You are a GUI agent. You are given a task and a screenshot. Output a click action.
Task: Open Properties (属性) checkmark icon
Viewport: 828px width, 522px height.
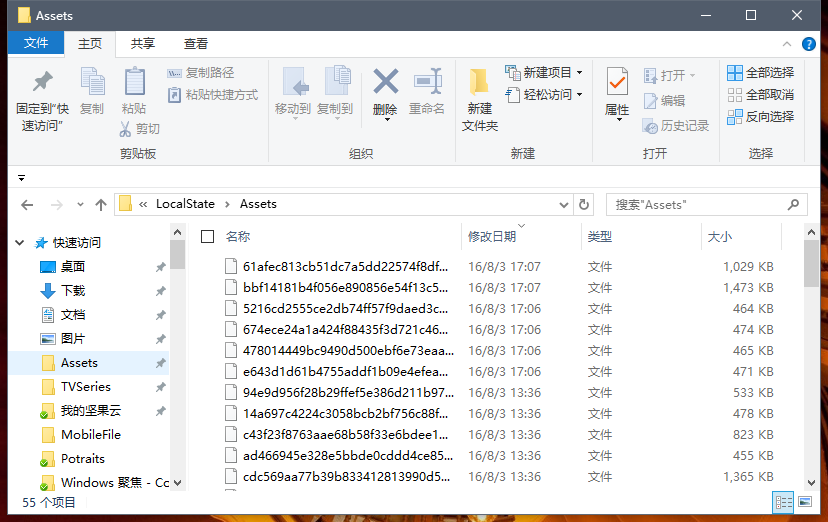[617, 82]
